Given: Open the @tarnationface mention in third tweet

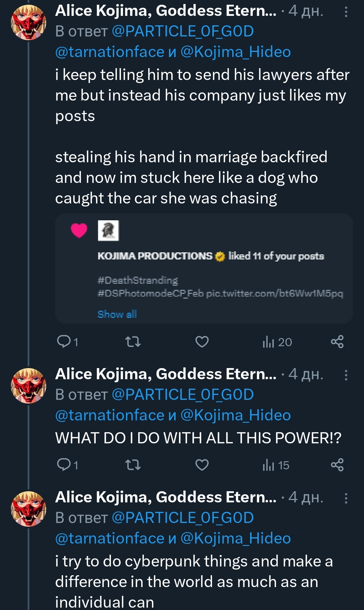Looking at the screenshot, I should [x=110, y=538].
